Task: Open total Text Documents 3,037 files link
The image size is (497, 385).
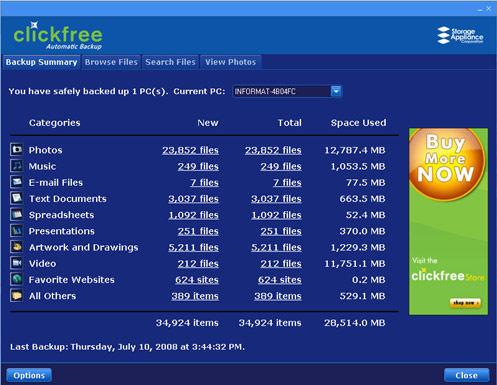Action: point(276,199)
